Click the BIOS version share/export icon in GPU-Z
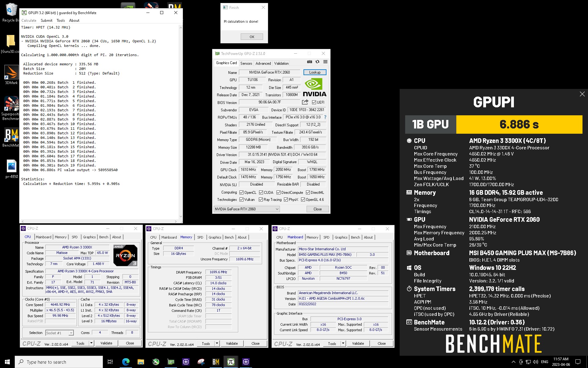This screenshot has width=588, height=368. click(305, 102)
